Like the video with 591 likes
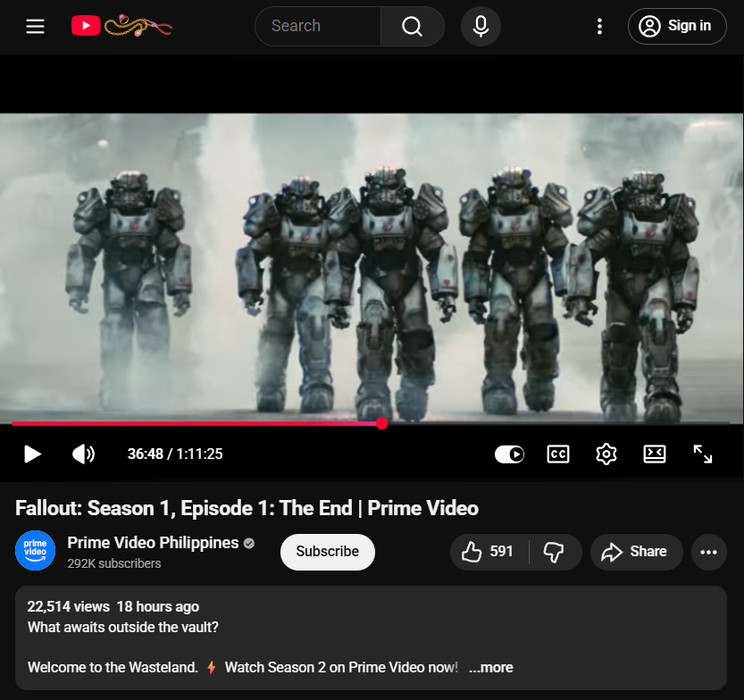 point(489,552)
